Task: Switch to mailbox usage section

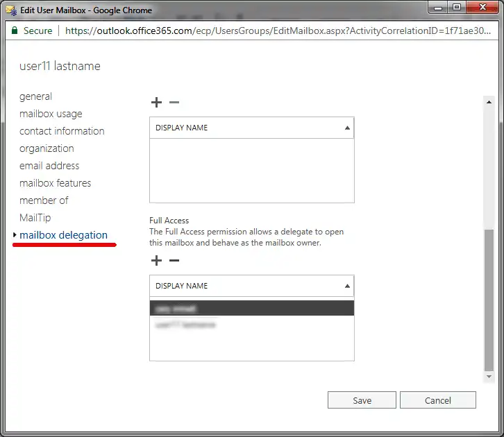Action: click(x=51, y=114)
